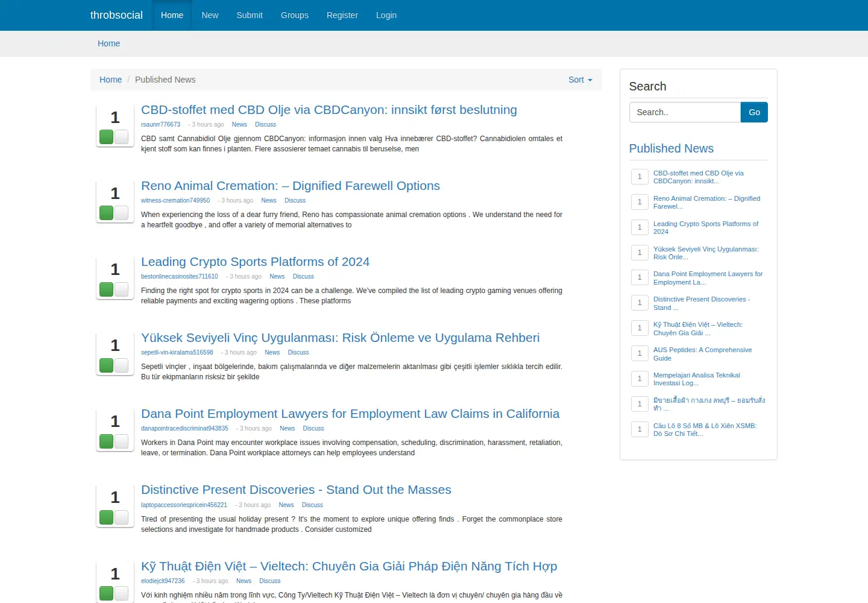This screenshot has height=603, width=868.
Task: Focus the Search input field
Action: pyautogui.click(x=685, y=112)
